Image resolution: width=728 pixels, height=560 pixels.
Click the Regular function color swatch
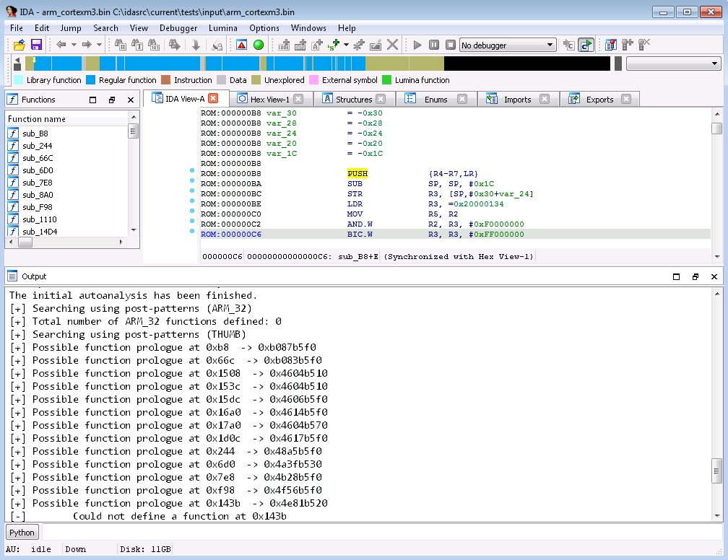point(91,80)
